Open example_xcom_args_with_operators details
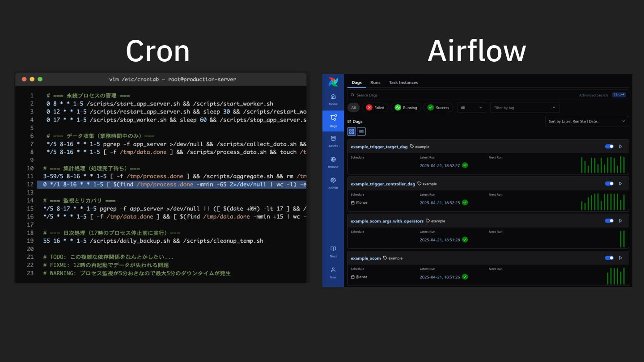Screen dimensions: 644x362 pos(387,221)
